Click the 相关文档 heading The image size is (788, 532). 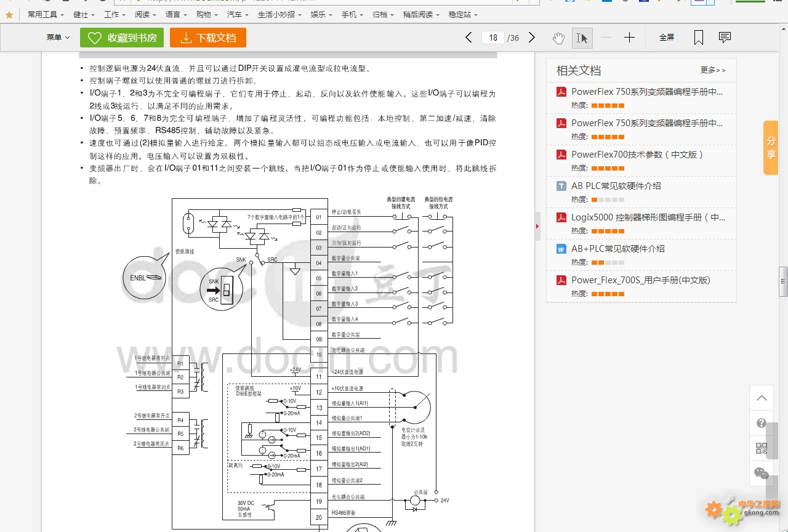click(579, 70)
